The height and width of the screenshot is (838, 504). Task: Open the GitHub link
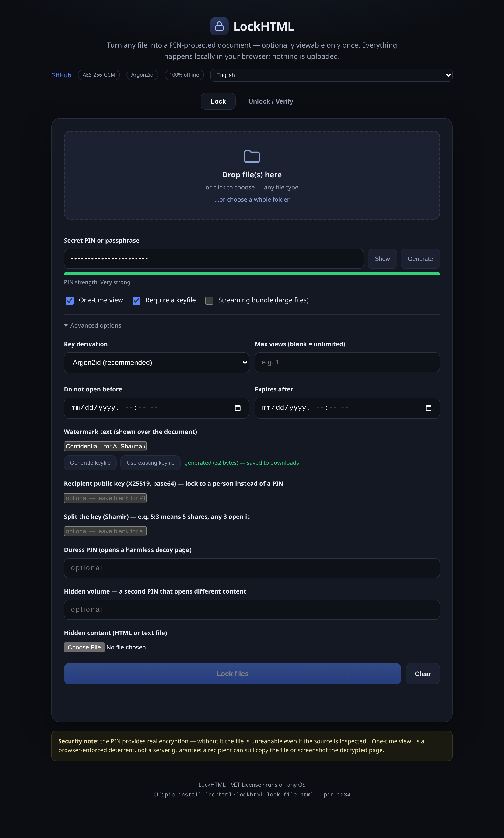tap(61, 75)
